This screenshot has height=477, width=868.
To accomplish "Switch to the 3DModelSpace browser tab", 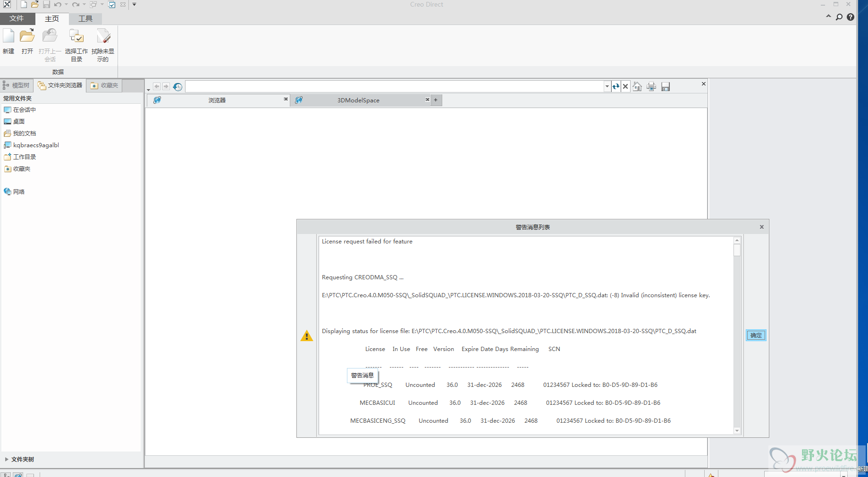I will pyautogui.click(x=358, y=100).
